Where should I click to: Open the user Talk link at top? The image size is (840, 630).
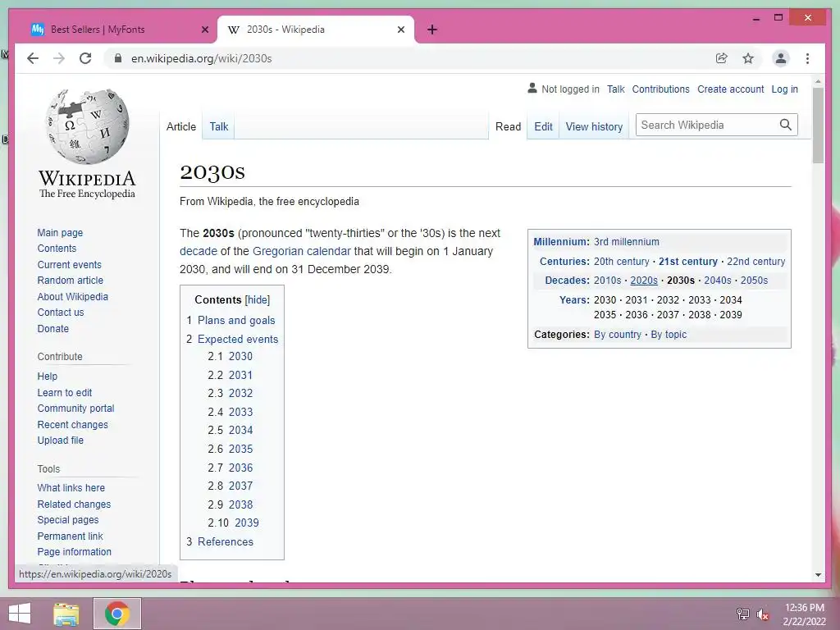click(615, 89)
